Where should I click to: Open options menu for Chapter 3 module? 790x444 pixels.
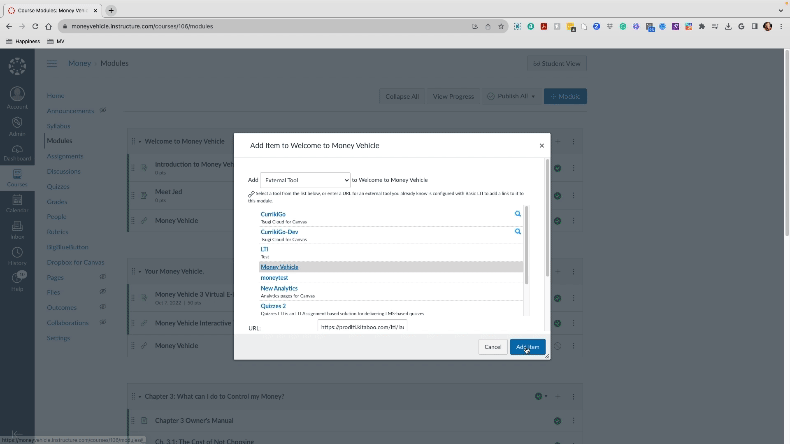click(573, 397)
